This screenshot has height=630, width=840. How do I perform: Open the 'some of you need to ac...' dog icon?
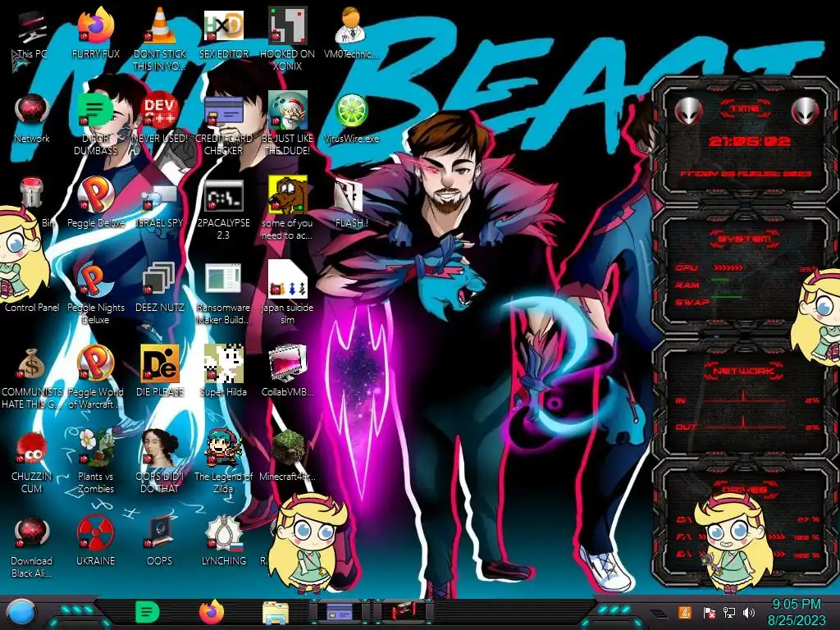[287, 208]
